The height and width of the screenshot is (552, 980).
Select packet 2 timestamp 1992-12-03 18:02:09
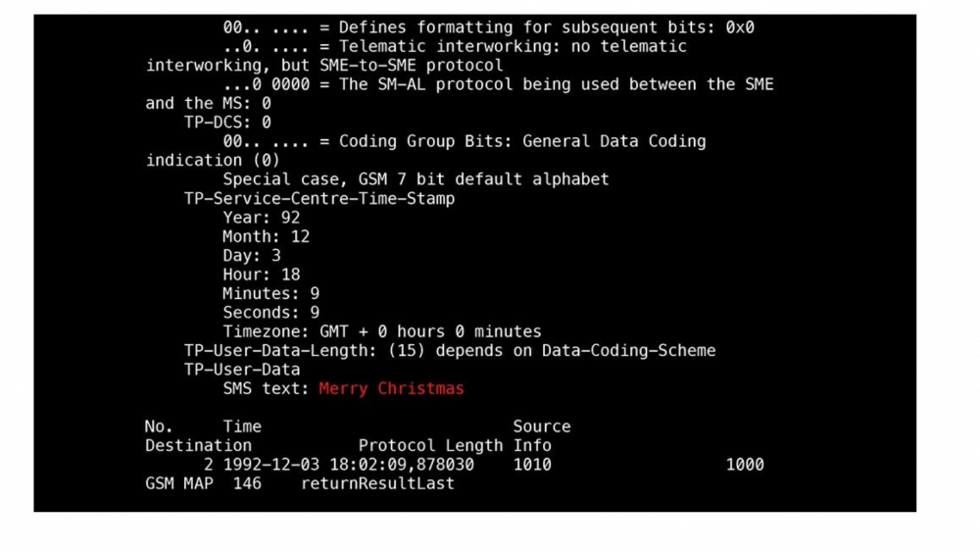tap(348, 465)
